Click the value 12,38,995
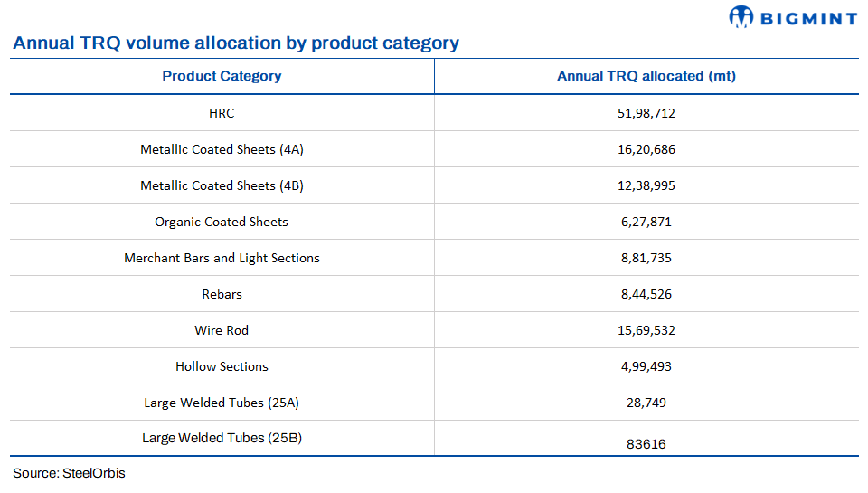868x493 pixels. 646,185
